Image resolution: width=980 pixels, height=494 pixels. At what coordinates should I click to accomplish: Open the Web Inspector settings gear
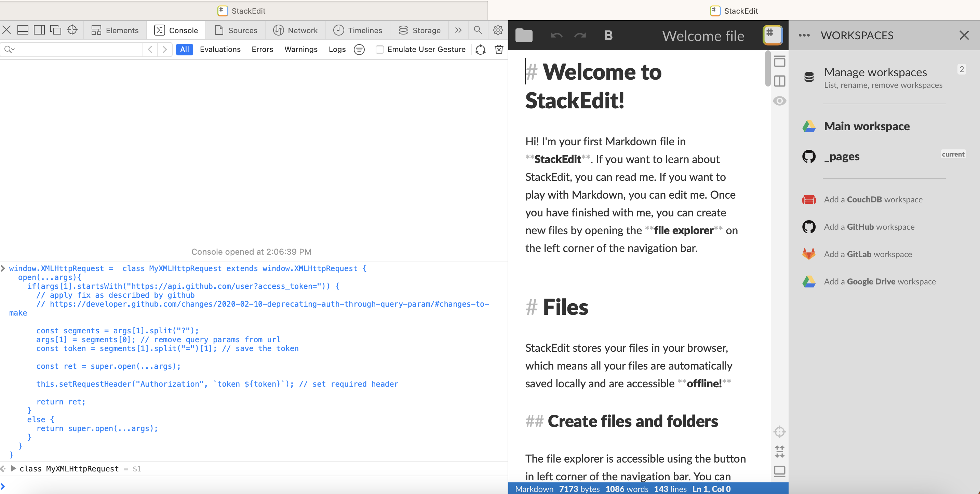pos(498,30)
